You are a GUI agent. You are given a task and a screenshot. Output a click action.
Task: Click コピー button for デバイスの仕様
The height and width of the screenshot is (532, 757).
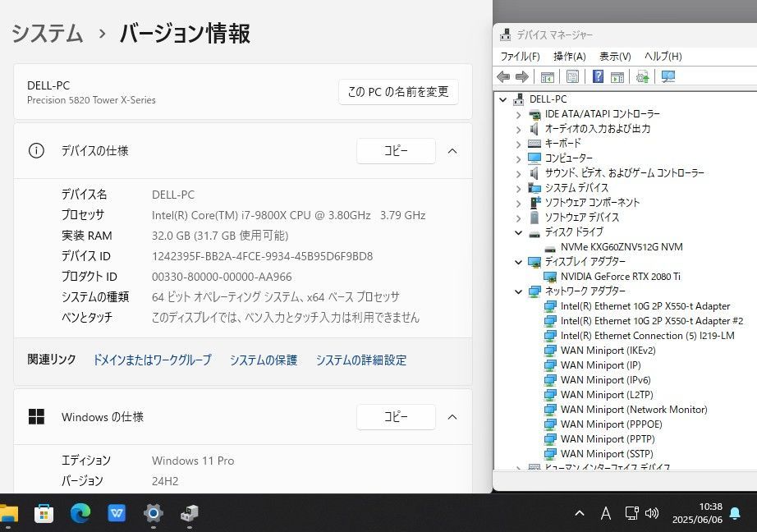point(396,151)
